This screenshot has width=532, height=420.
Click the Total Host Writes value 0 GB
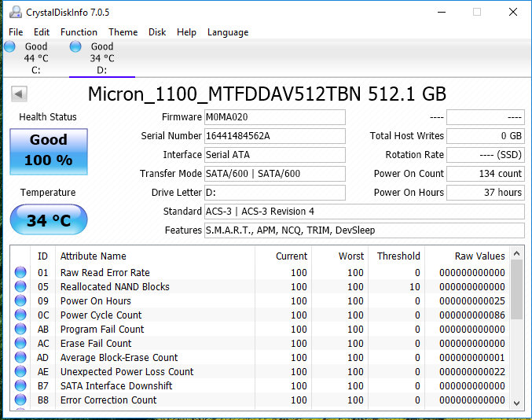click(x=486, y=136)
